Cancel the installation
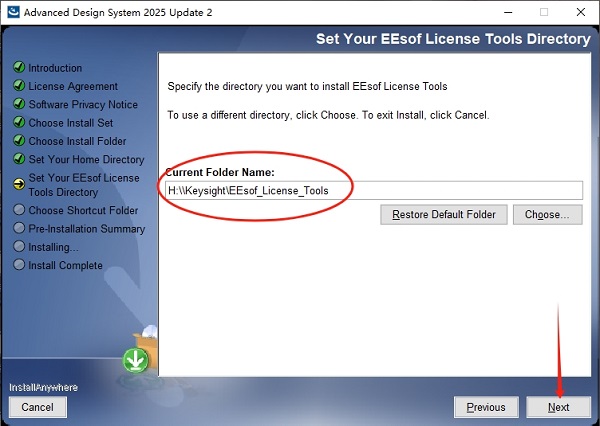The width and height of the screenshot is (600, 426). coord(38,407)
